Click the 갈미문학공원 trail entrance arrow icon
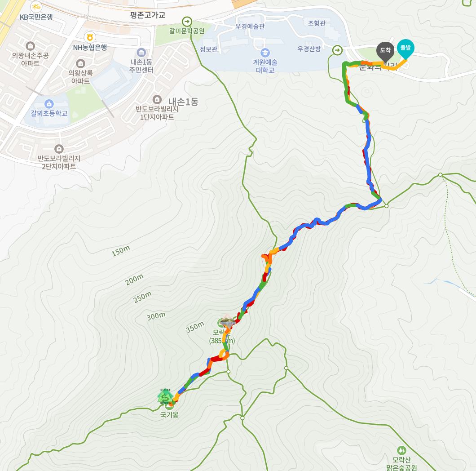The image size is (476, 471). tap(187, 22)
